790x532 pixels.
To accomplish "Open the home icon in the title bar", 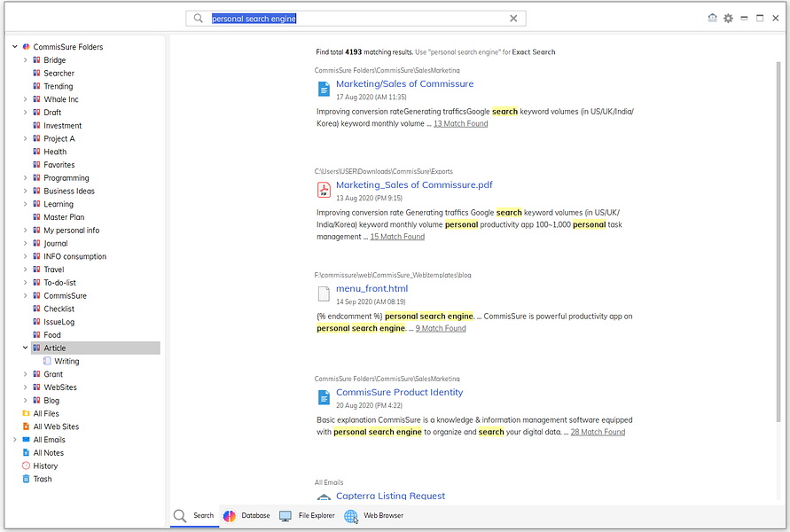I will point(712,18).
